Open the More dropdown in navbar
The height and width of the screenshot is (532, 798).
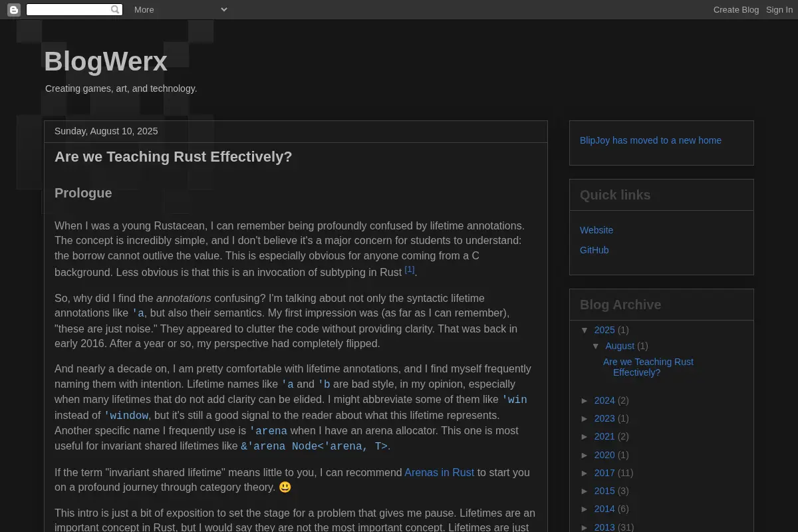[180, 9]
